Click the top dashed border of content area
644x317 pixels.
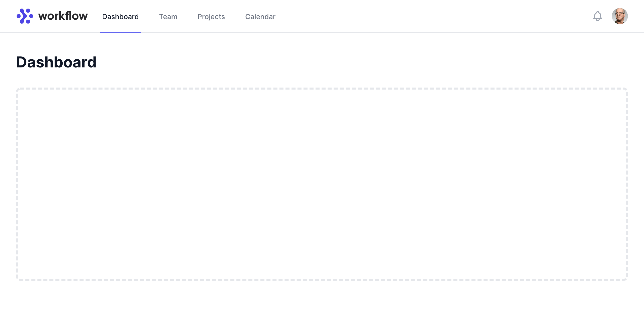coord(322,89)
